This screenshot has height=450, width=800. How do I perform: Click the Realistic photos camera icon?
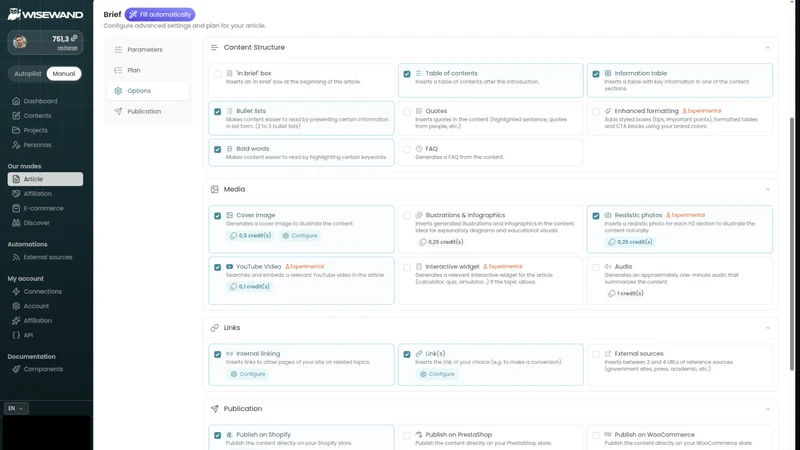608,215
